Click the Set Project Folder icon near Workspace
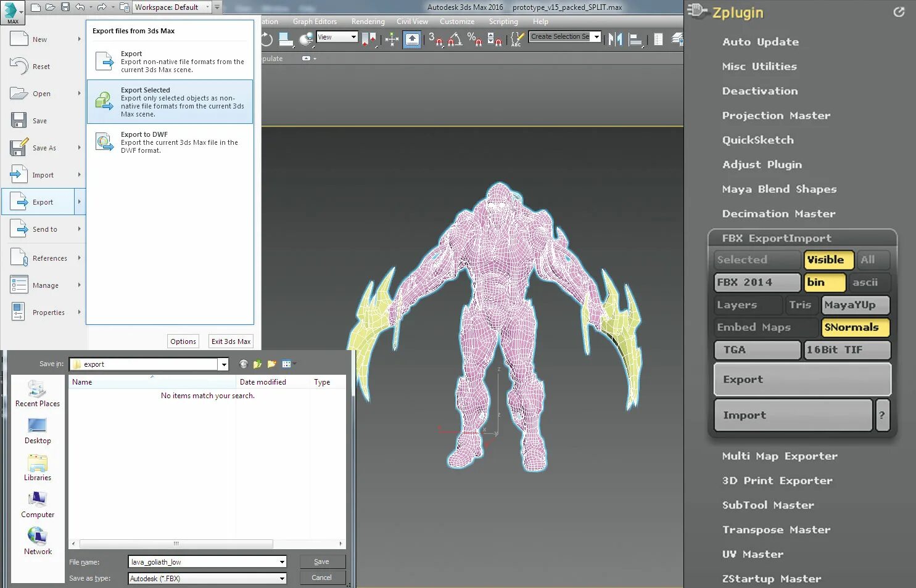Screen dimensions: 916x588 (x=124, y=7)
